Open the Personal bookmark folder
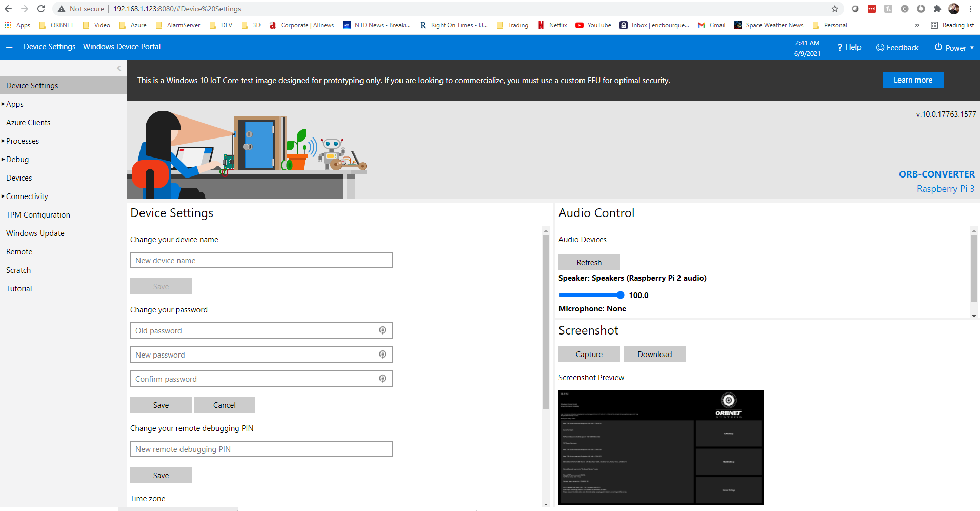The width and height of the screenshot is (980, 511). [x=830, y=25]
